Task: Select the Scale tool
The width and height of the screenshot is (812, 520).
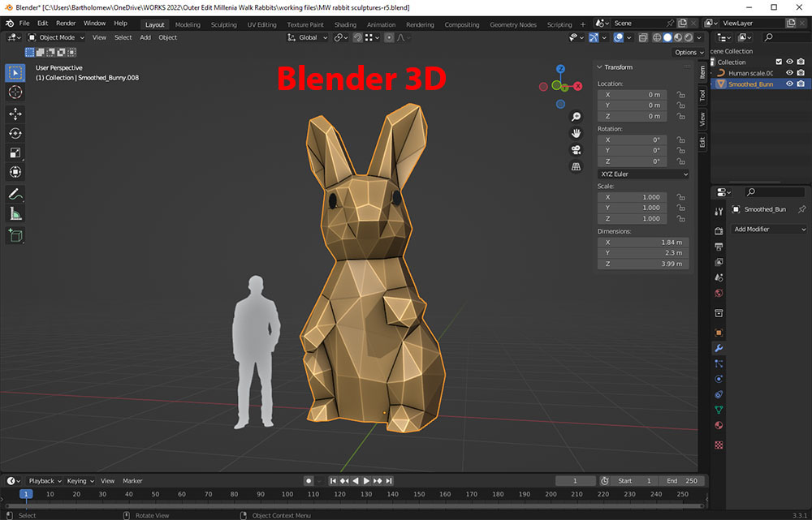Action: click(15, 153)
